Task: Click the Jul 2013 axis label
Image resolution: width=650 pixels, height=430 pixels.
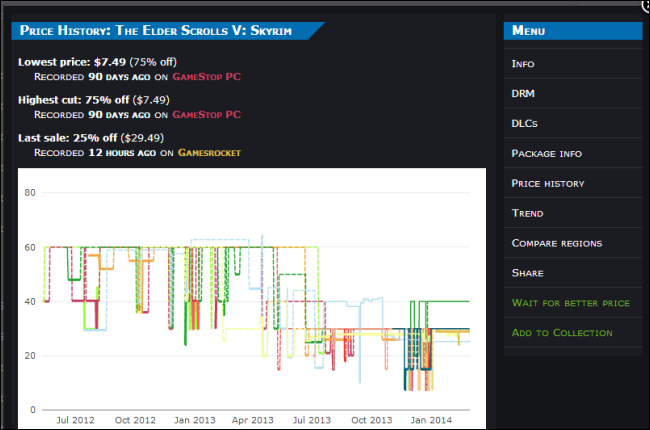Action: click(x=312, y=420)
